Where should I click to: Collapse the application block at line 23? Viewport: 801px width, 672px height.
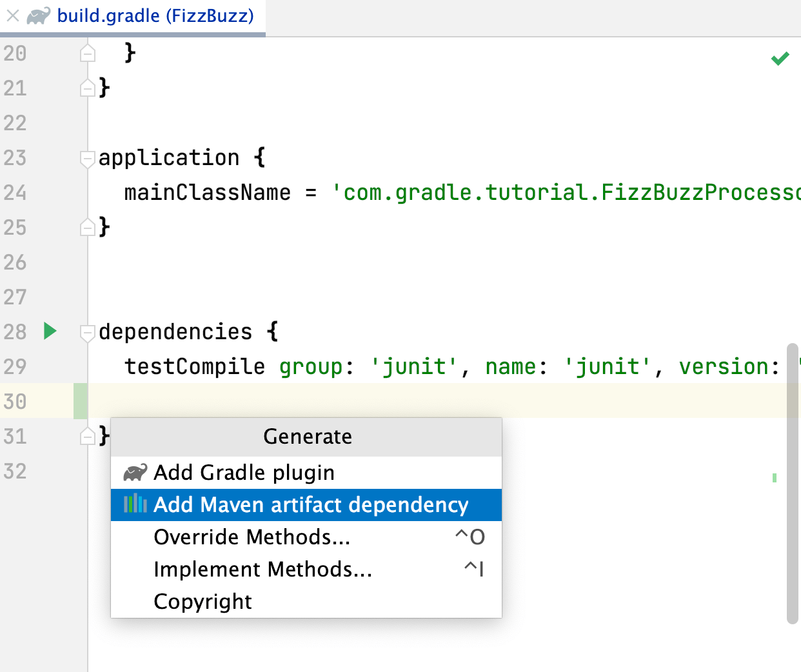pyautogui.click(x=88, y=159)
